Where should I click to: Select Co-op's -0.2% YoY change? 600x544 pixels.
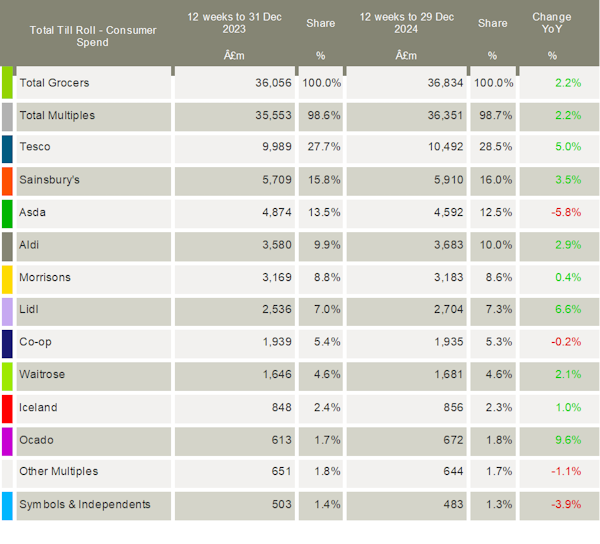[566, 342]
